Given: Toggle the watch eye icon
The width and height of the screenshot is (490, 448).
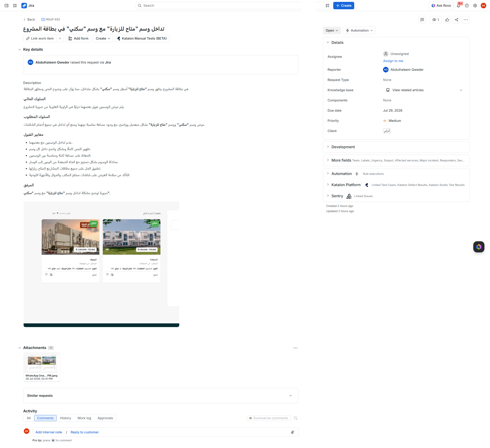Looking at the screenshot, I should [436, 20].
